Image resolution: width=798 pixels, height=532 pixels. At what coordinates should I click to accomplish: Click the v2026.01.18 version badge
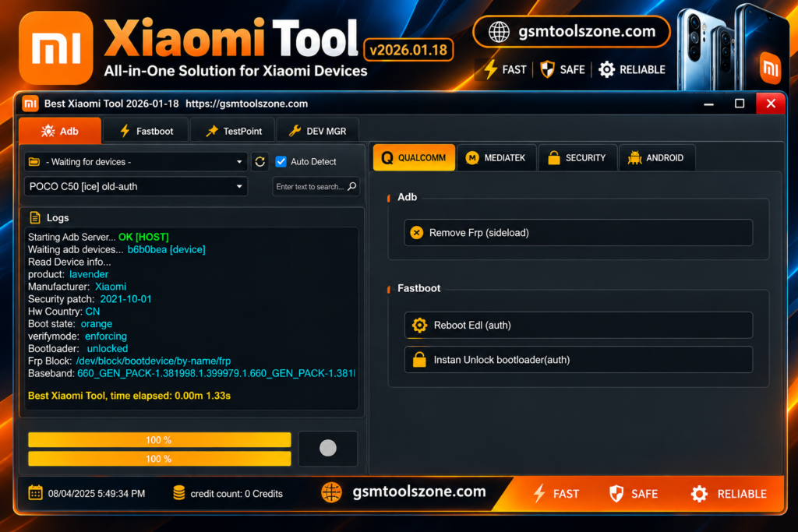coord(408,50)
